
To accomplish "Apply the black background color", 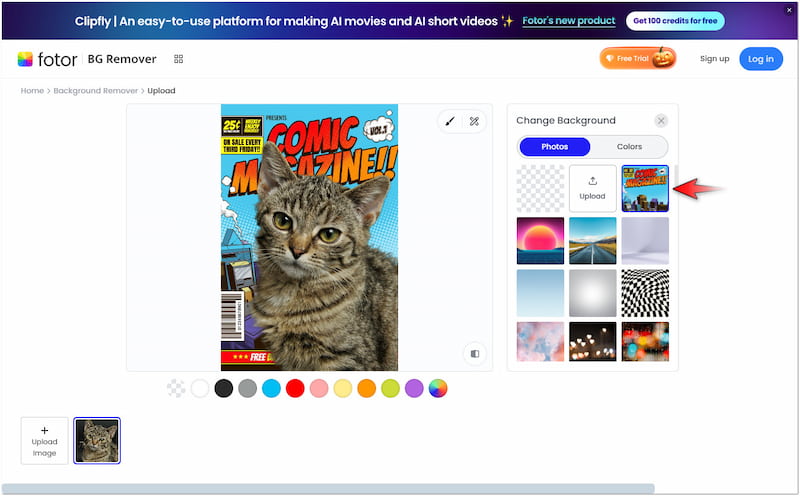I will [x=224, y=388].
